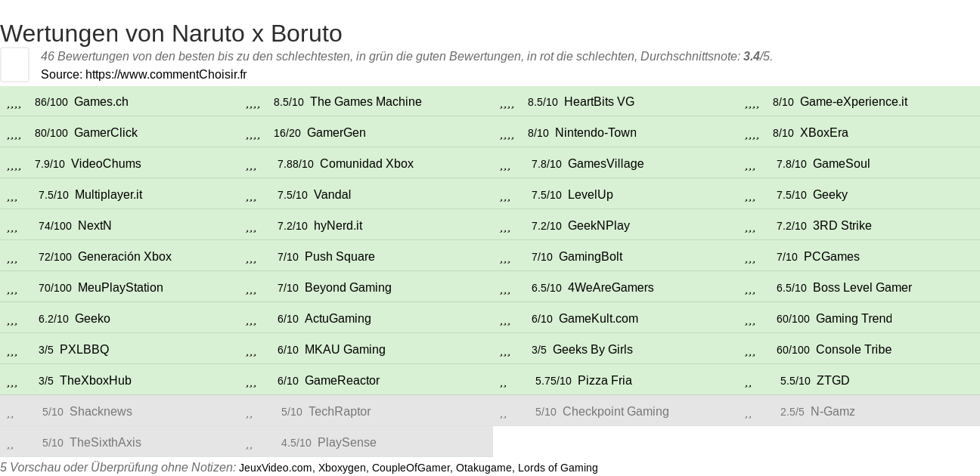
Task: Open the TheSixthAxis review link
Action: click(x=104, y=443)
